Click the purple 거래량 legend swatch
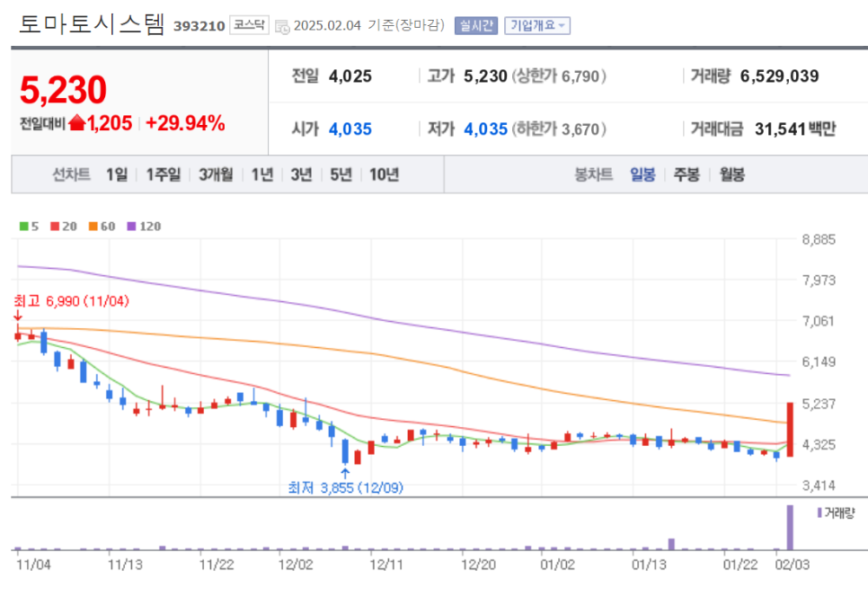 819,512
